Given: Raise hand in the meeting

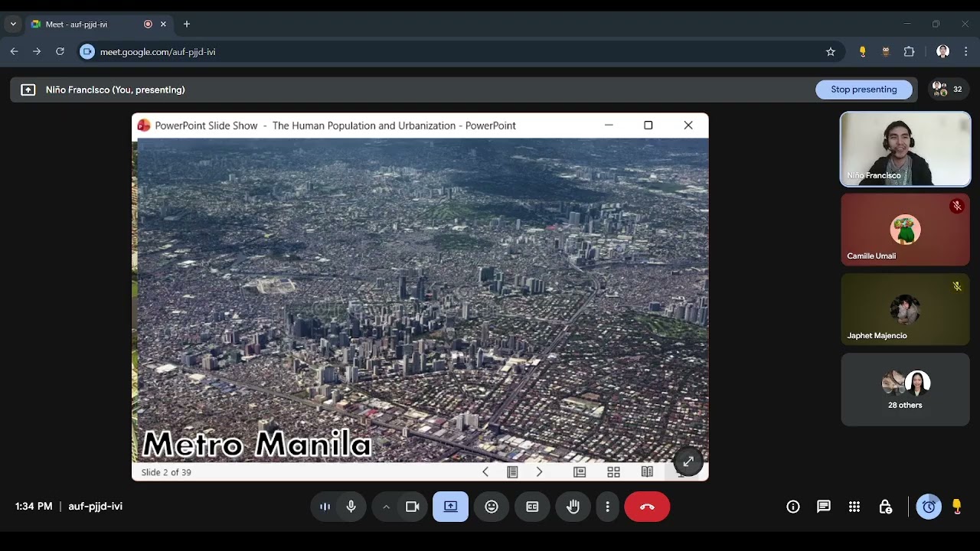Looking at the screenshot, I should tap(573, 507).
